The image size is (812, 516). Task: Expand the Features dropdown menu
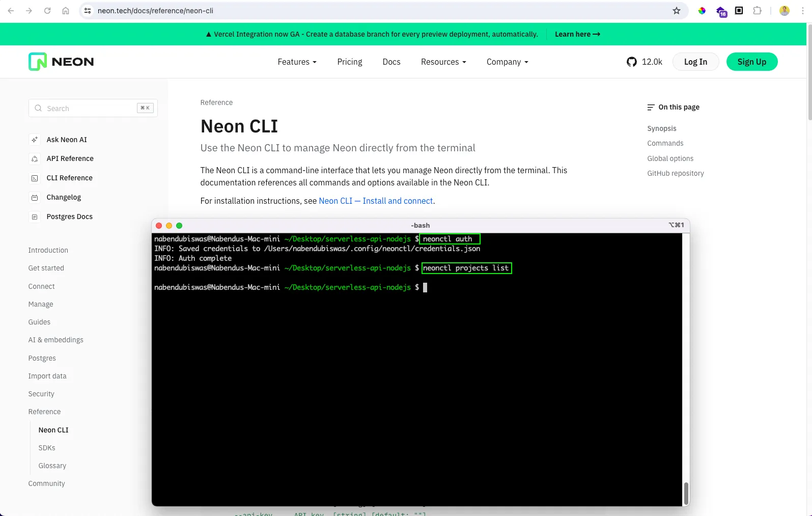297,62
